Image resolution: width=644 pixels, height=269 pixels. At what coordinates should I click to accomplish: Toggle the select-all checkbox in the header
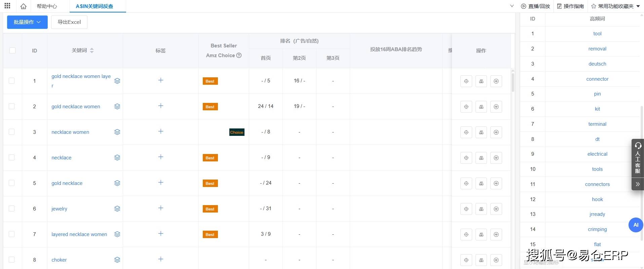pos(12,50)
